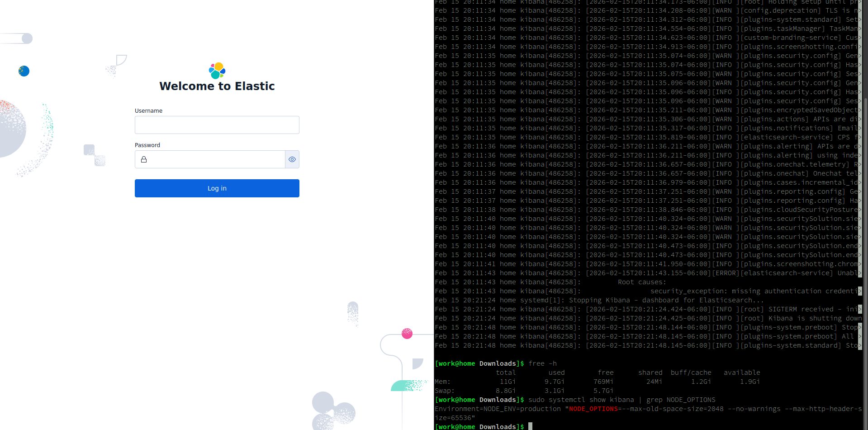The image size is (868, 430).
Task: Click truncation arrow on elasticsearch-service ERROR line
Action: point(860,273)
